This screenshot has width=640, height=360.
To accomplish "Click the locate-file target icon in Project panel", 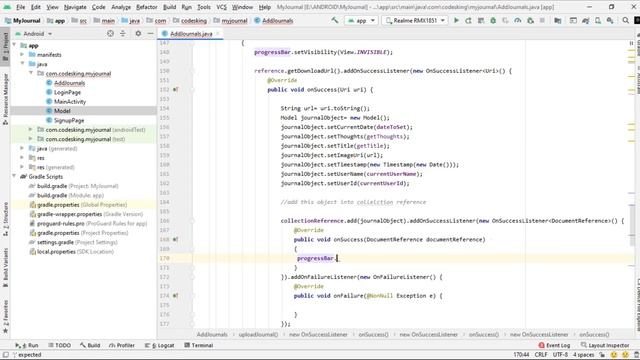I will pos(110,33).
